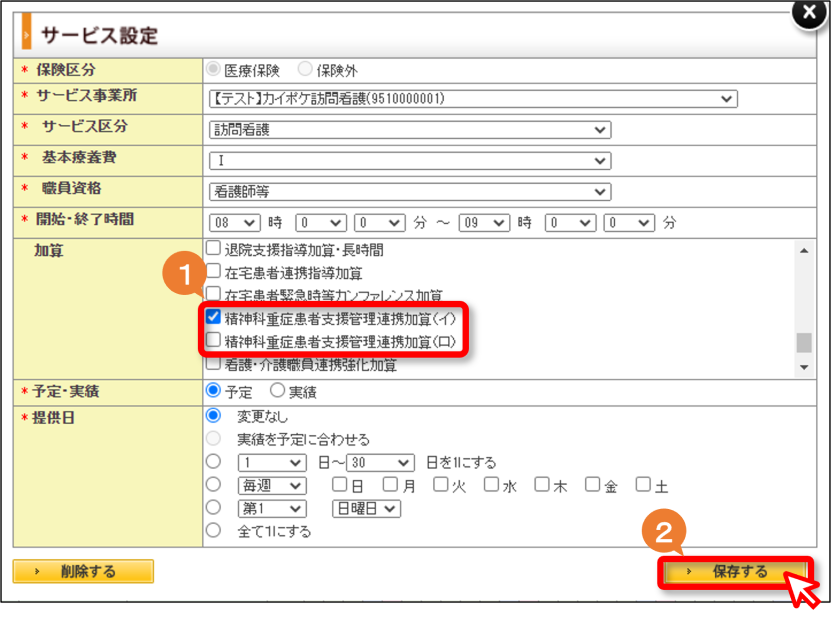Click the 削除する button
Image resolution: width=831 pixels, height=619 pixels.
point(83,571)
